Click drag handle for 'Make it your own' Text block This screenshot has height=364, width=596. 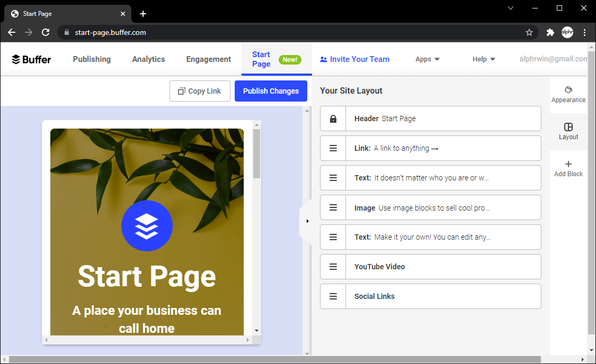point(333,237)
